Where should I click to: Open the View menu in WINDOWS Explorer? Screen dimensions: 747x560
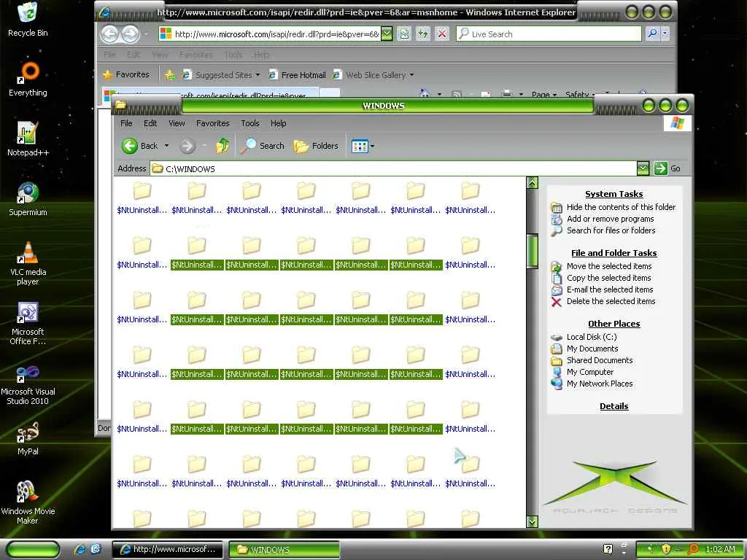point(177,123)
